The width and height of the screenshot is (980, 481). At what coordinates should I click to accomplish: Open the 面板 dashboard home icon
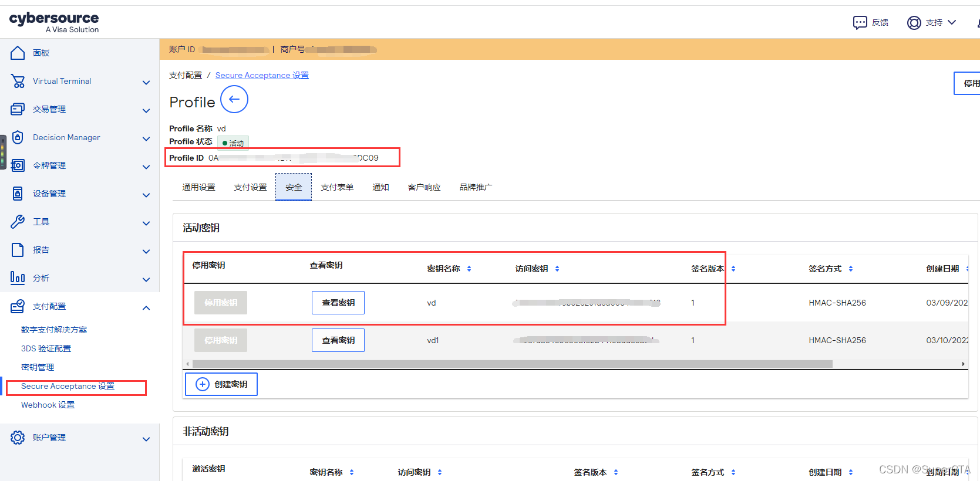point(18,53)
